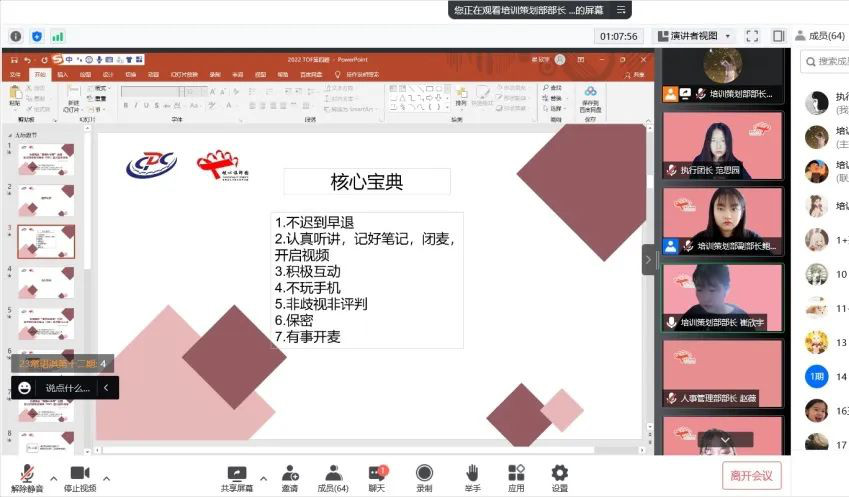Image resolution: width=849 pixels, height=497 pixels.
Task: Open the 演讲者视图 view dropdown
Action: click(x=694, y=36)
